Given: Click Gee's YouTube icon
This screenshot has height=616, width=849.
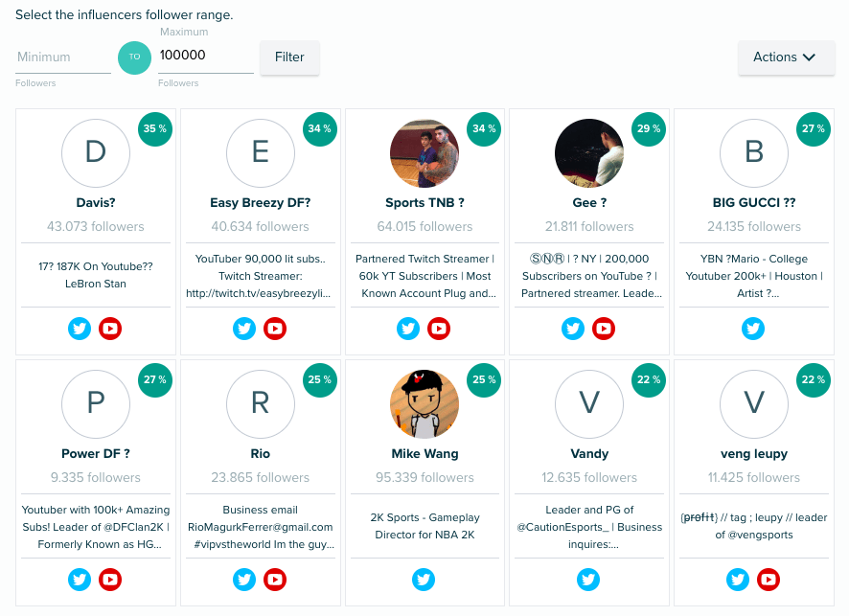Looking at the screenshot, I should [x=604, y=329].
